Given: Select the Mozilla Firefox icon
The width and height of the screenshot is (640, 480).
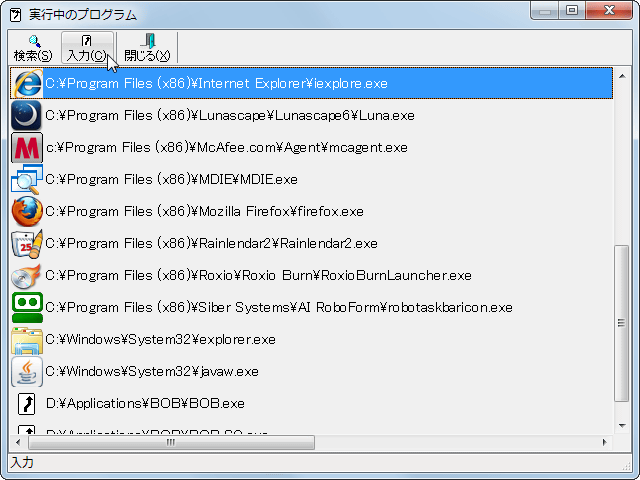Looking at the screenshot, I should pos(27,211).
